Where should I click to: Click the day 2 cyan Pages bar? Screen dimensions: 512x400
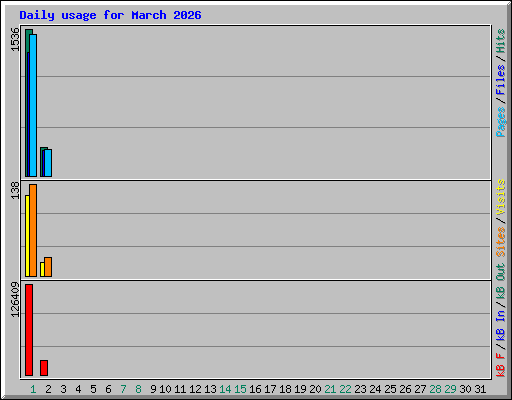coord(48,163)
